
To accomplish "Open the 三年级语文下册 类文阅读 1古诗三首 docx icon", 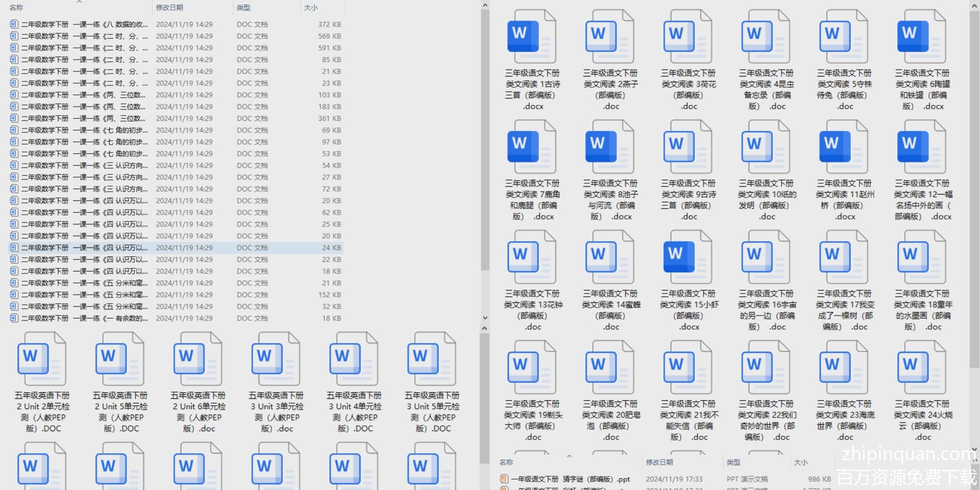I will (532, 37).
